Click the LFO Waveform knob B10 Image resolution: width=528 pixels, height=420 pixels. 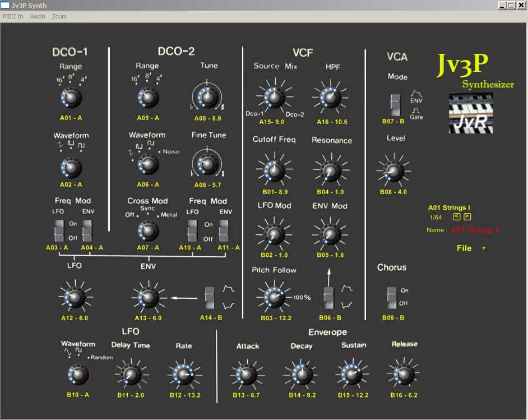(78, 374)
